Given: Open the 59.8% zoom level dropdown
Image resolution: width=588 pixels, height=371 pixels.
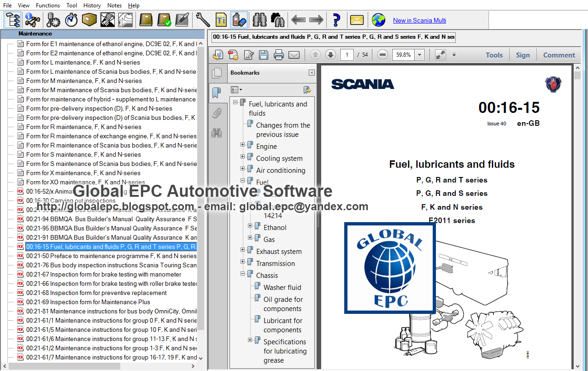Looking at the screenshot, I should pyautogui.click(x=419, y=55).
